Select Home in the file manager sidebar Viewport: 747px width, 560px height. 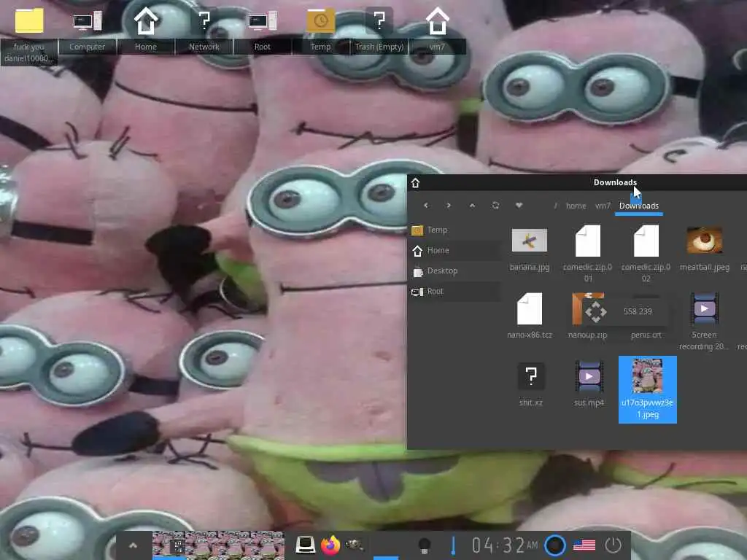(x=455, y=251)
